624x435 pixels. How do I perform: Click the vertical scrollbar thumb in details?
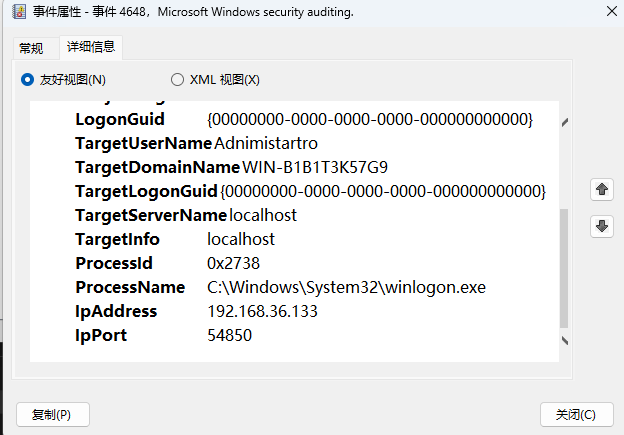click(564, 267)
